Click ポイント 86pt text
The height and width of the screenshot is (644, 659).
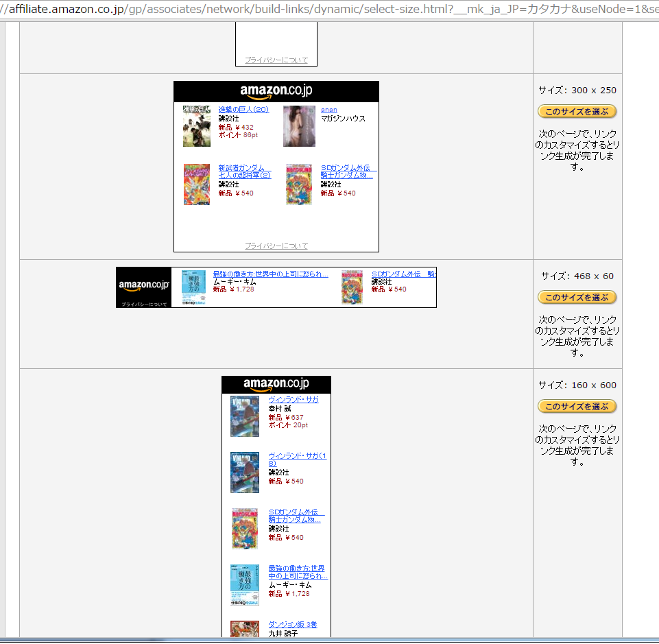pyautogui.click(x=238, y=135)
